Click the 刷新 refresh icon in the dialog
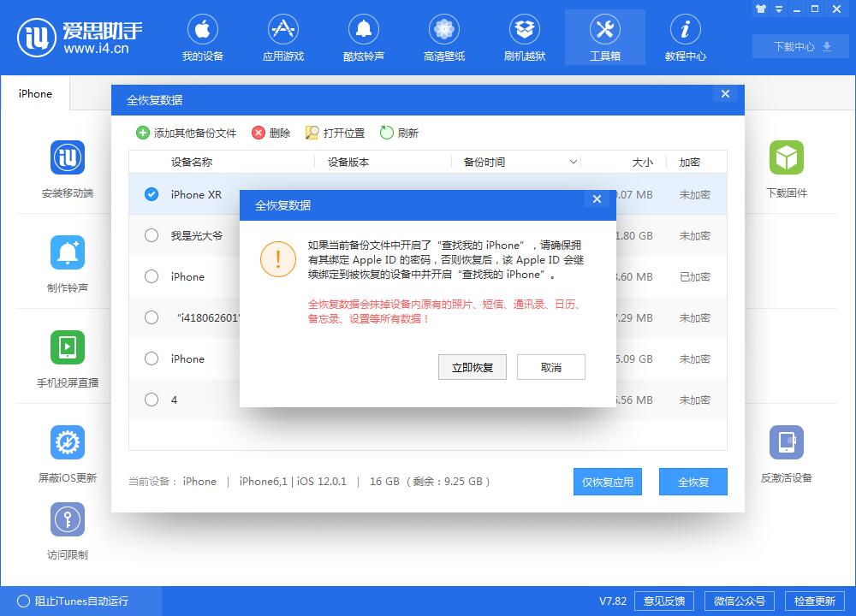The image size is (856, 616). tap(385, 133)
